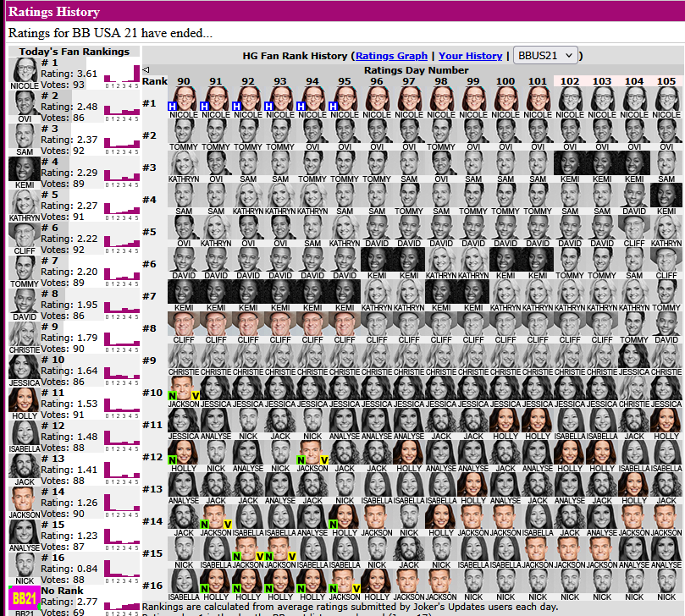Screen dimensions: 685x616
Task: Click Ovi's vote histogram at rank #2
Action: pos(122,110)
